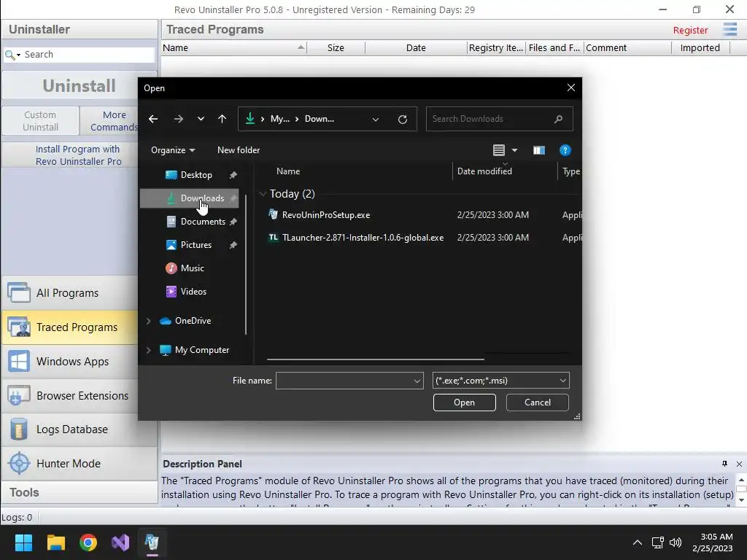
Task: Open the File name dropdown arrow
Action: [417, 381]
